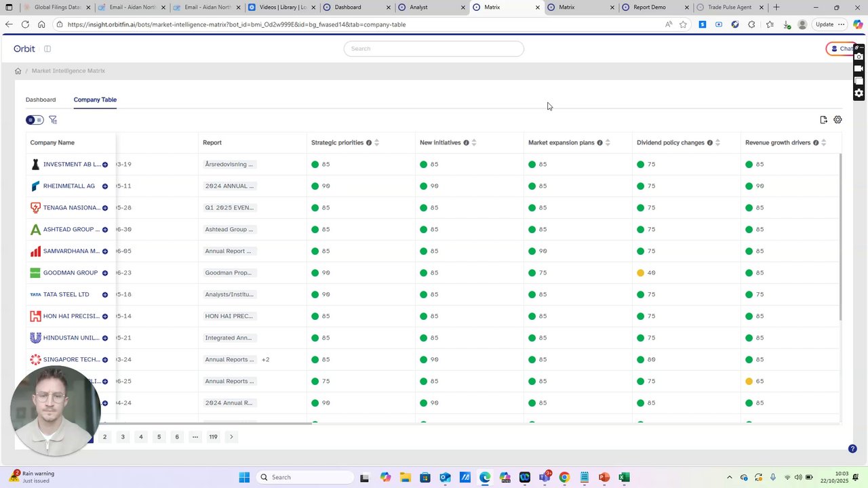This screenshot has width=868, height=488.
Task: Go to next page of results
Action: click(231, 437)
